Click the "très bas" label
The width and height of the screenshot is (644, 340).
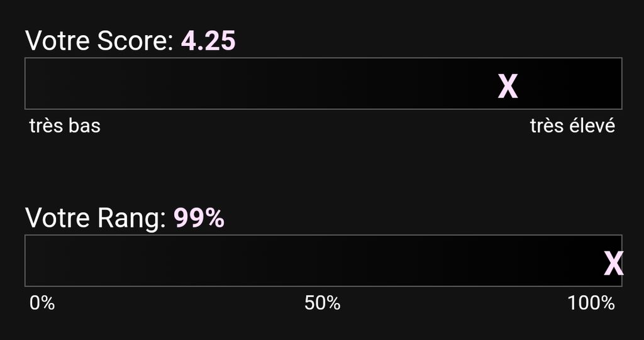(65, 126)
